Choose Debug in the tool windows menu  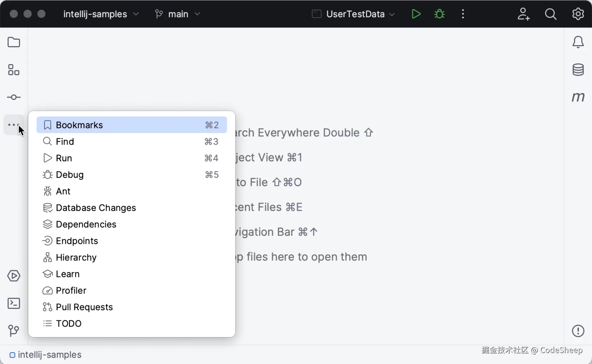[x=131, y=174]
